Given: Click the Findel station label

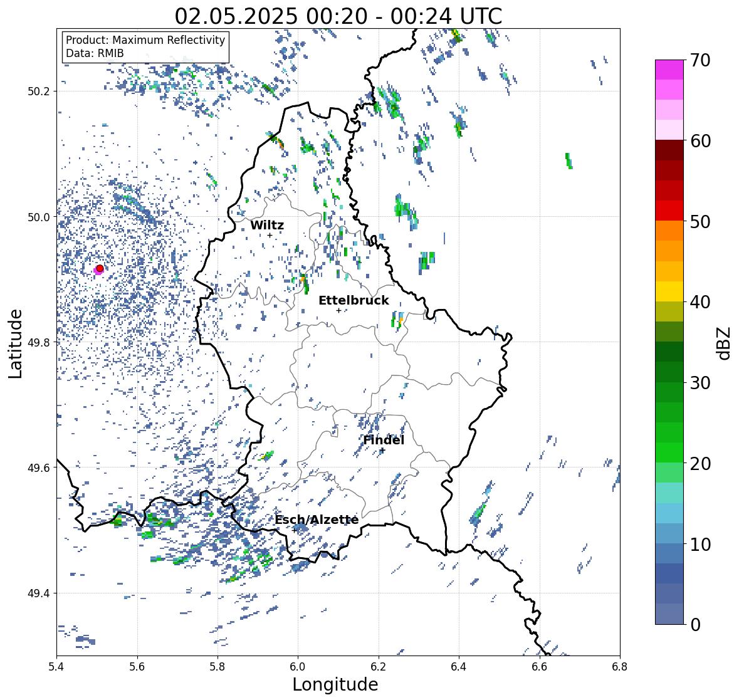Looking at the screenshot, I should 384,440.
